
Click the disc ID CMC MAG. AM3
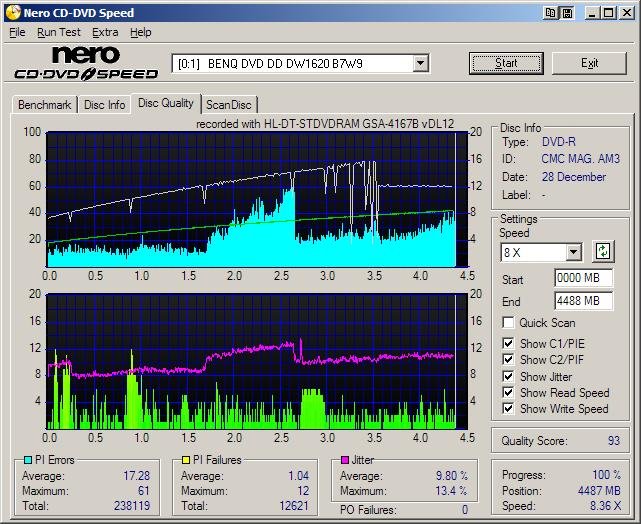tap(580, 159)
